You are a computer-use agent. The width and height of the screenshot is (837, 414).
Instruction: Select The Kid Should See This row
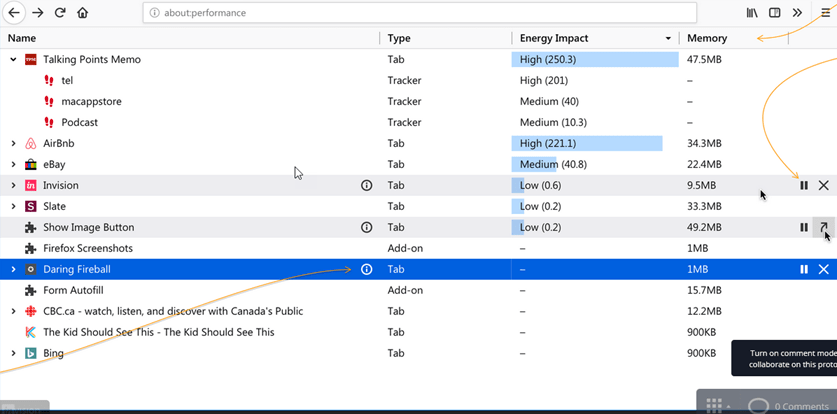coord(418,332)
